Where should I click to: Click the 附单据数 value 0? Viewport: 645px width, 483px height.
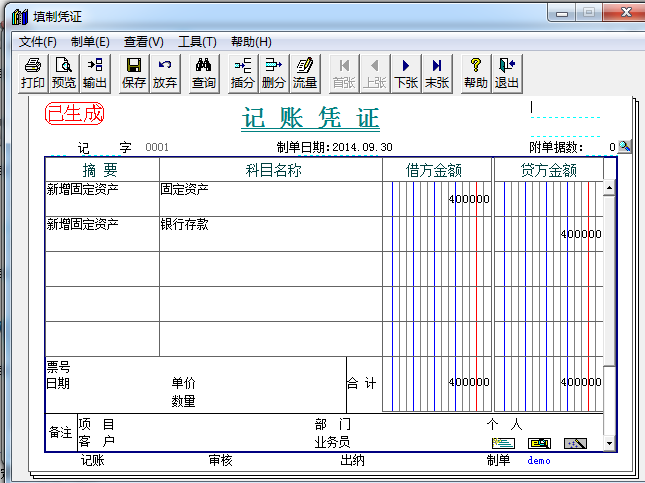point(612,147)
